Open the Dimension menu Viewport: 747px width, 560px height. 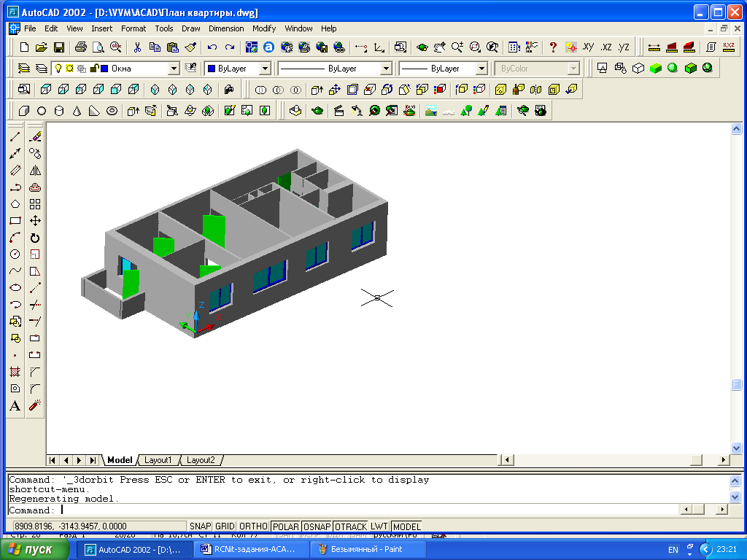226,28
